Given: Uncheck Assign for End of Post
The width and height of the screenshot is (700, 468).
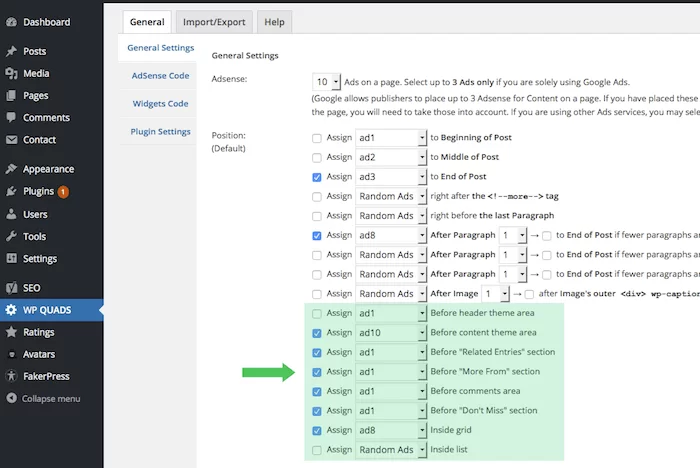Looking at the screenshot, I should point(317,177).
